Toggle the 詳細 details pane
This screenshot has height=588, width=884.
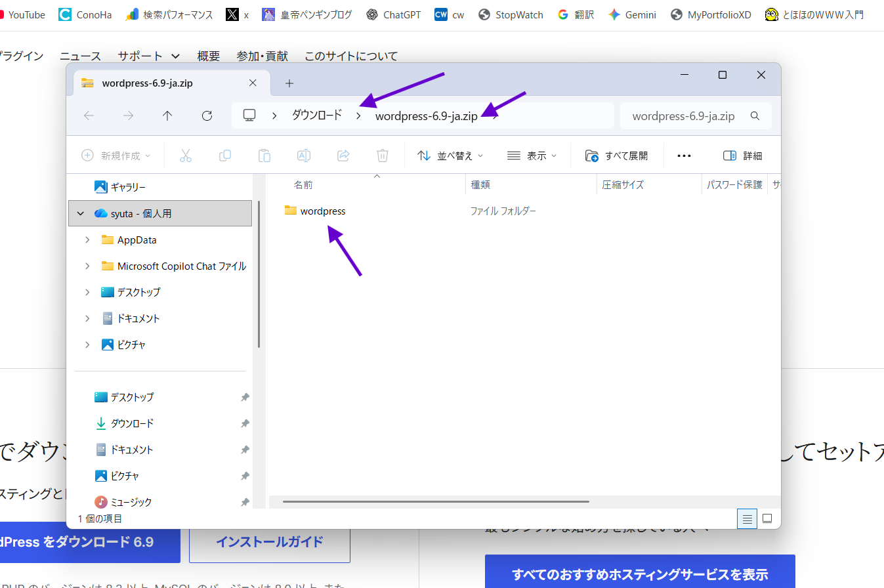[742, 156]
